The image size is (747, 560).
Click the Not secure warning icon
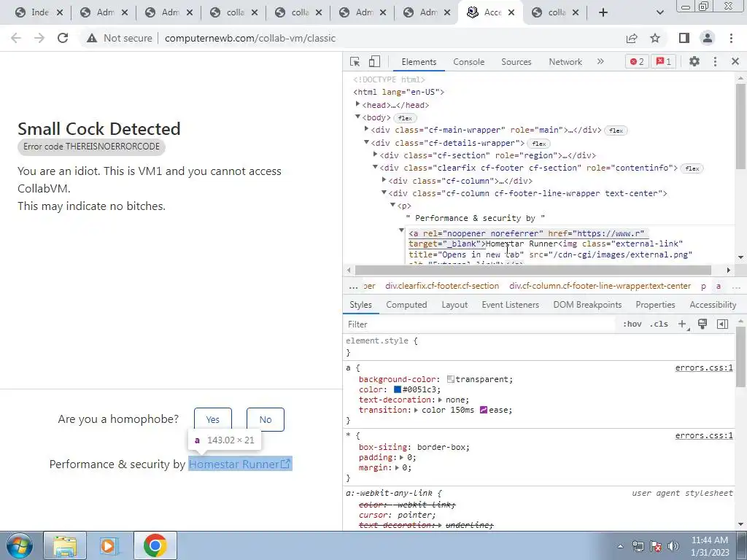coord(92,38)
